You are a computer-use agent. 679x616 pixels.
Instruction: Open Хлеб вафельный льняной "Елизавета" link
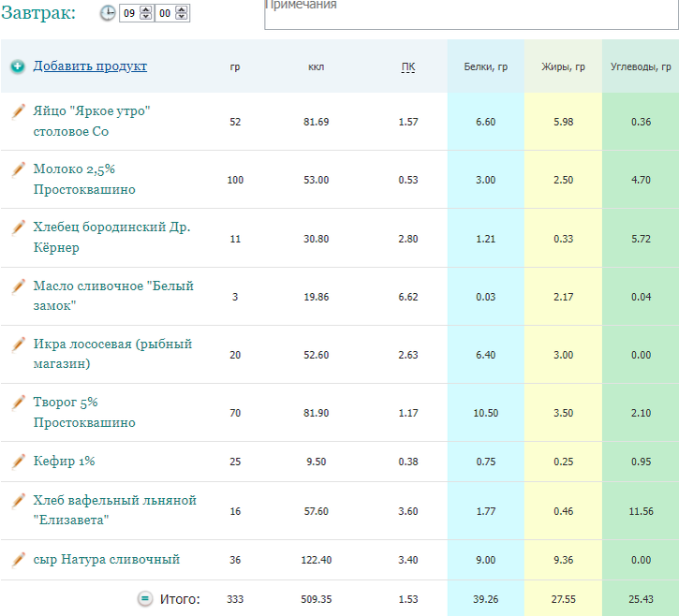pyautogui.click(x=115, y=510)
